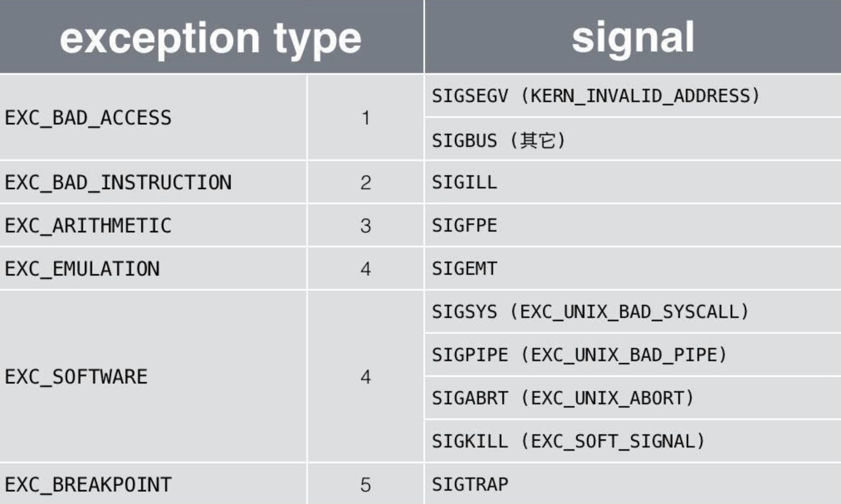The height and width of the screenshot is (504, 841).
Task: Click the EXC_BAD_INSTRUCTION cell
Action: click(x=118, y=183)
